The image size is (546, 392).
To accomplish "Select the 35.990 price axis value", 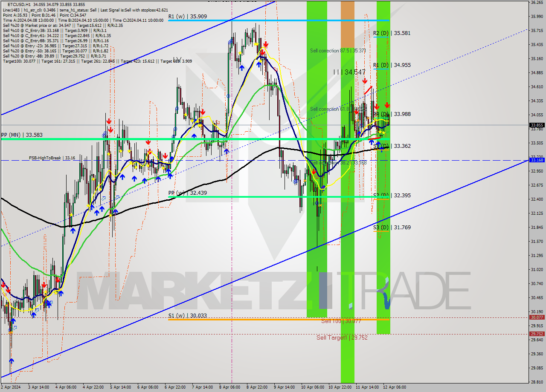I will coord(537,17).
